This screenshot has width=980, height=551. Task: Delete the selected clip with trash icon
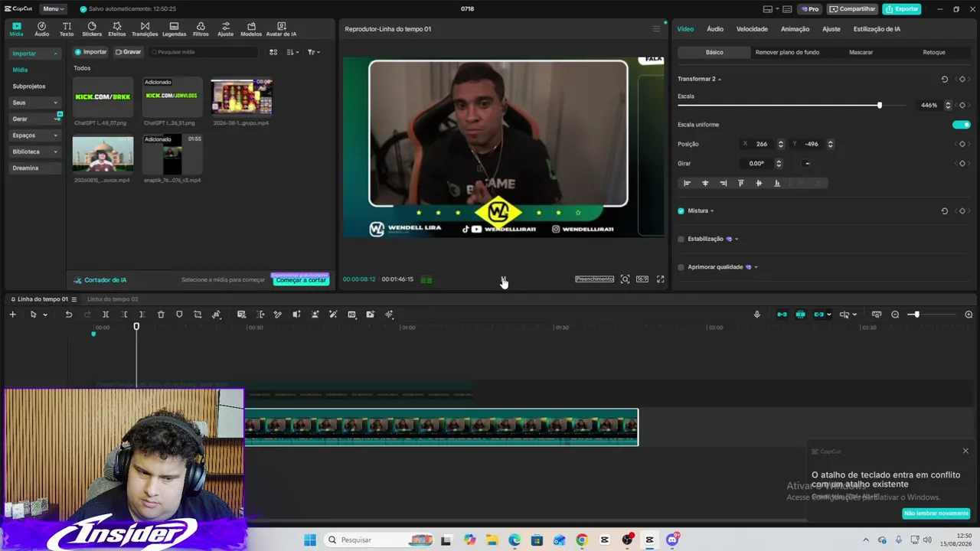(161, 315)
